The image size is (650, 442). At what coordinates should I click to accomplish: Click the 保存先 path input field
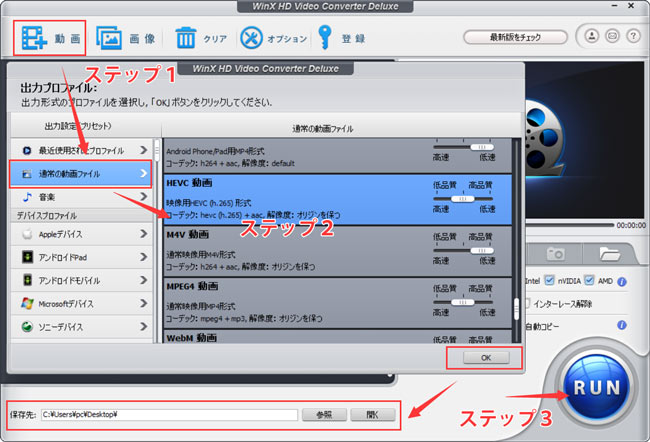[x=169, y=414]
